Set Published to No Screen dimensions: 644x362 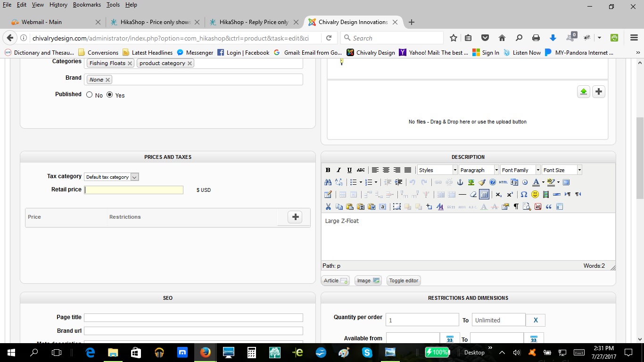coord(90,95)
